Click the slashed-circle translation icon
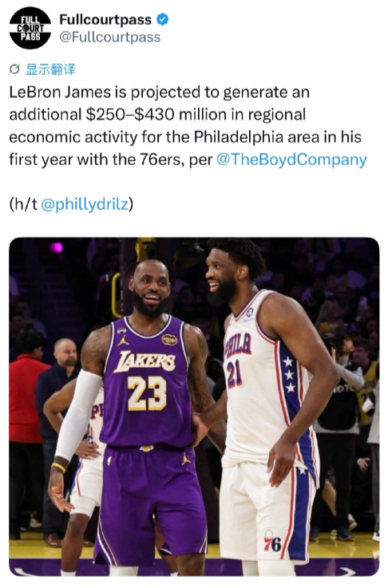Screen dimensions: 384x588 14,69
